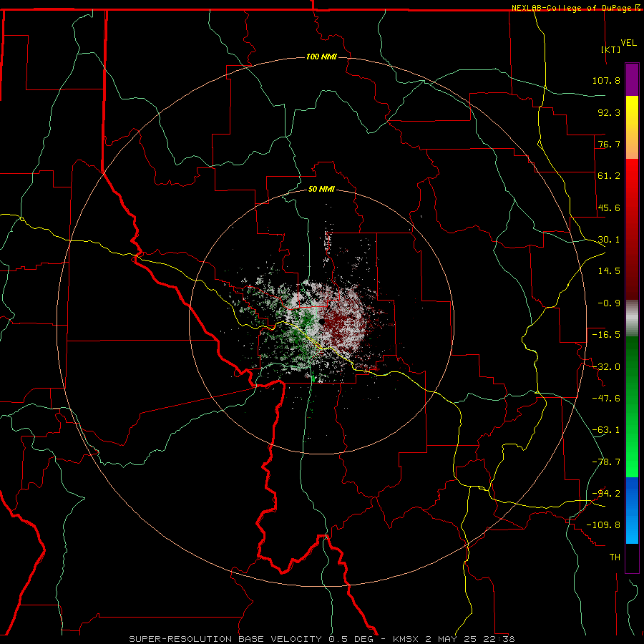Select the 14.5 velocity scale value
The width and height of the screenshot is (644, 644).
[x=609, y=271]
